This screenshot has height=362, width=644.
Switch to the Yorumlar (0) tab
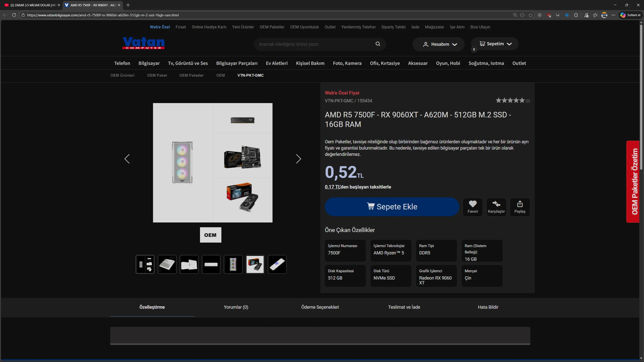(x=236, y=307)
